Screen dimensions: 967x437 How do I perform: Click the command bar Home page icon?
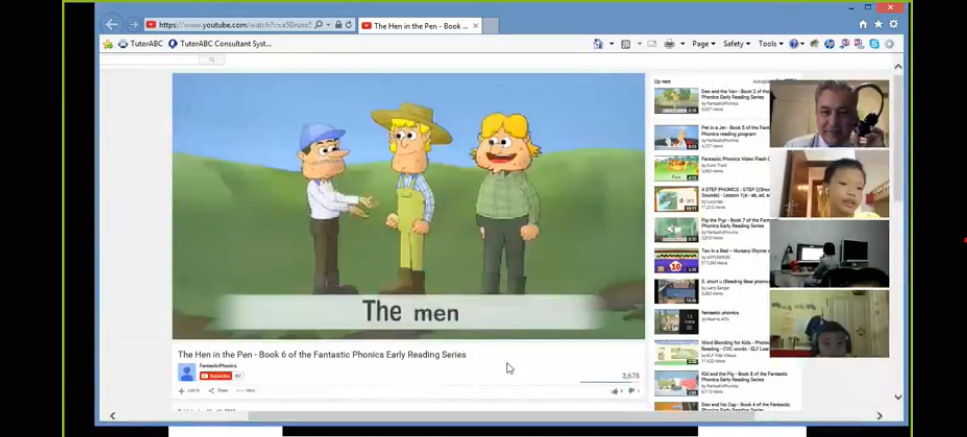(x=598, y=44)
